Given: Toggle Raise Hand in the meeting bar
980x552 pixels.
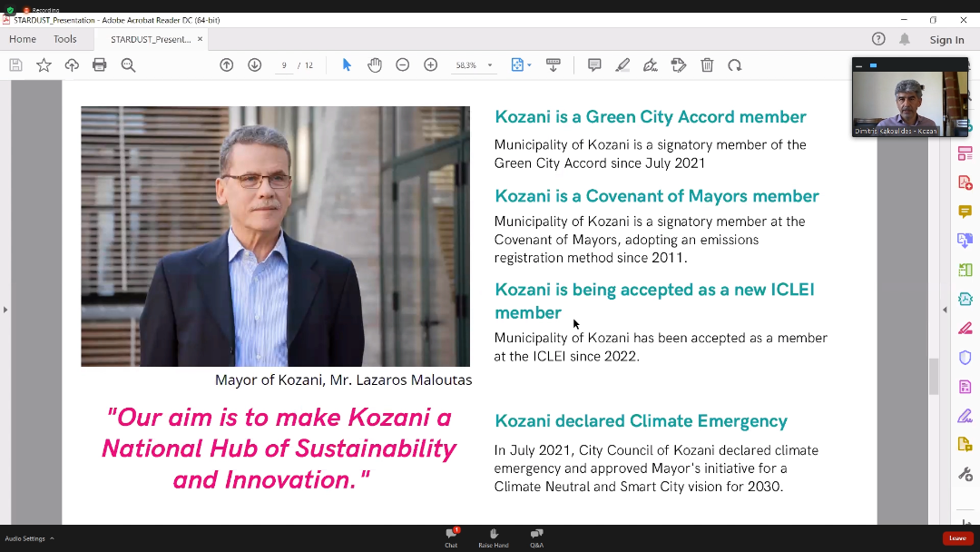Looking at the screenshot, I should pyautogui.click(x=494, y=537).
